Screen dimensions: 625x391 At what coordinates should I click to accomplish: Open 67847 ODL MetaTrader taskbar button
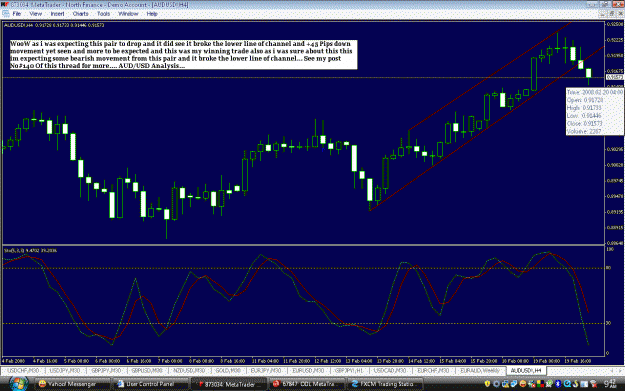307,384
